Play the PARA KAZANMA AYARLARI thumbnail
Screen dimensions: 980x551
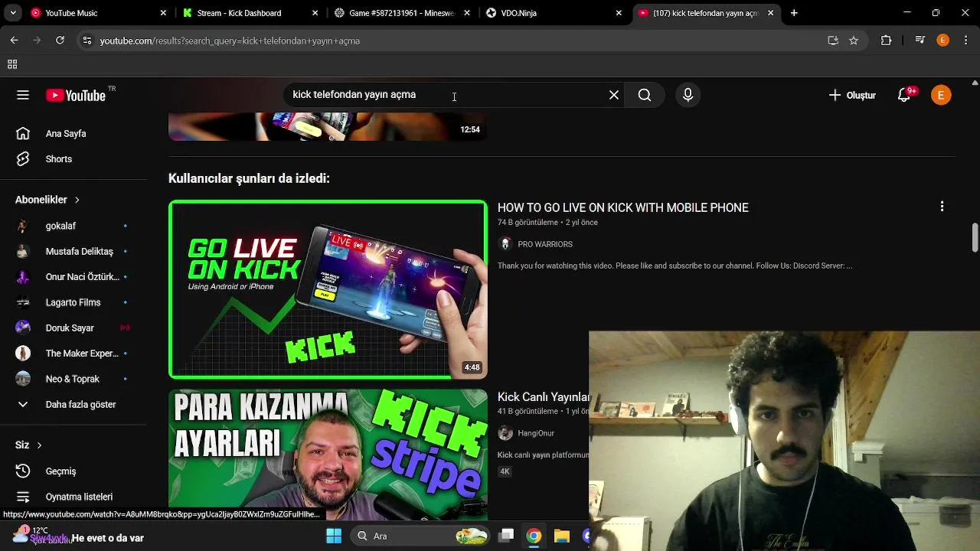pos(328,455)
